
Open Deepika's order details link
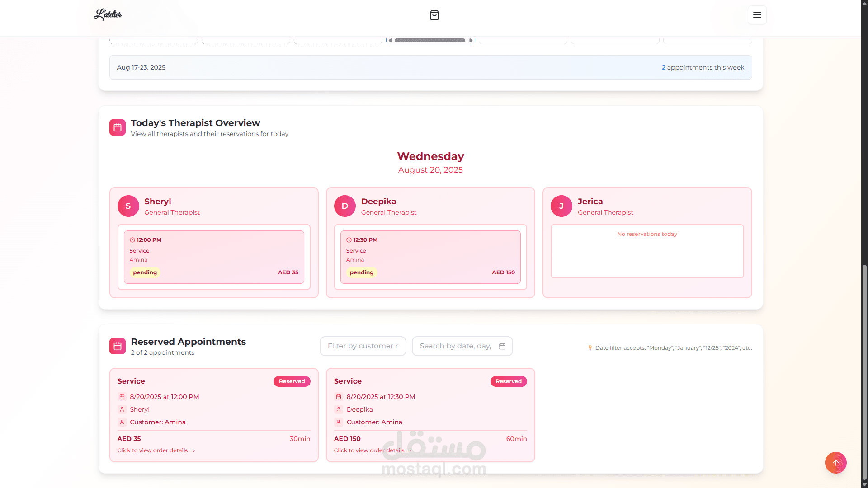373,450
